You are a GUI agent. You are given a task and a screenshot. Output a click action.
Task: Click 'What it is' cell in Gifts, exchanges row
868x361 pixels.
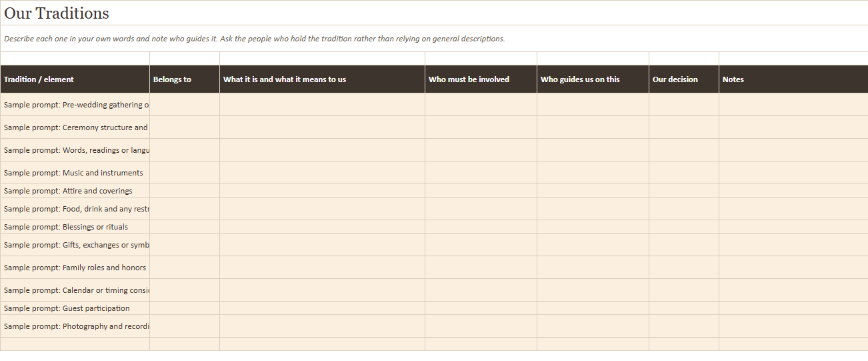(322, 245)
